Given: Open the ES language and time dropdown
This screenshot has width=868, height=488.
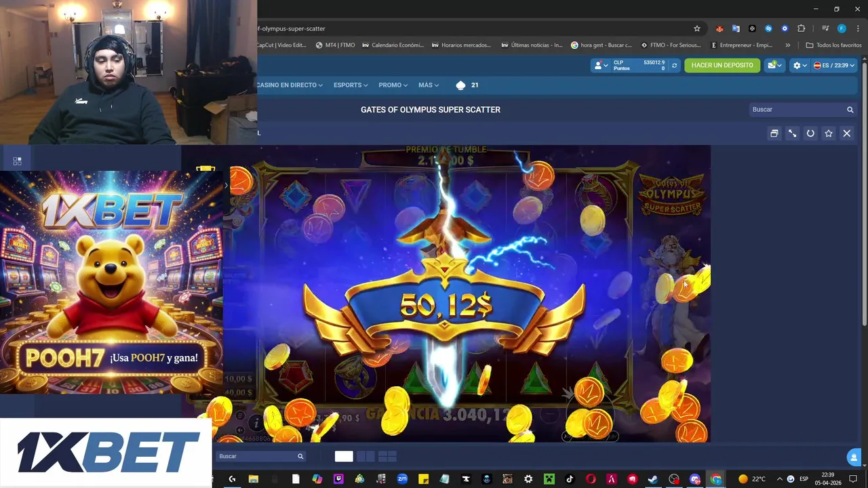Looking at the screenshot, I should 833,65.
